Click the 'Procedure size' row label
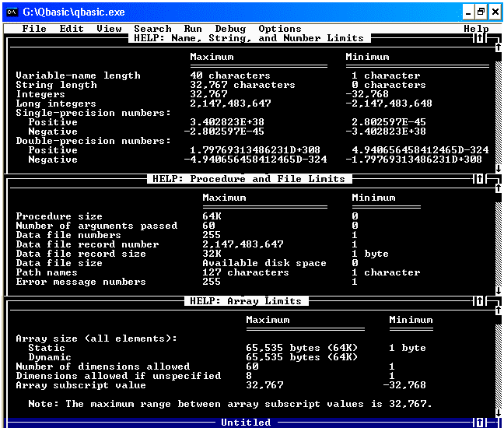This screenshot has height=428, width=504. pos(59,216)
